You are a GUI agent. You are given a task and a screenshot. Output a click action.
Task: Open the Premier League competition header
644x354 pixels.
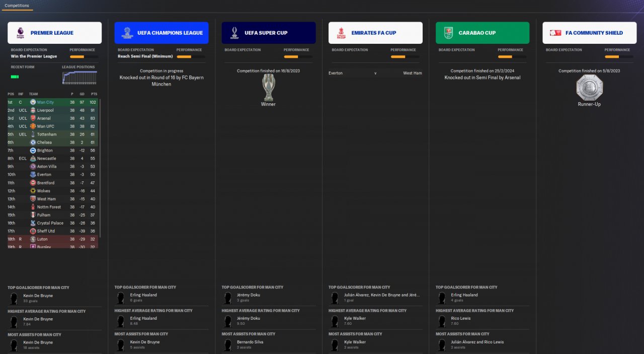[54, 33]
